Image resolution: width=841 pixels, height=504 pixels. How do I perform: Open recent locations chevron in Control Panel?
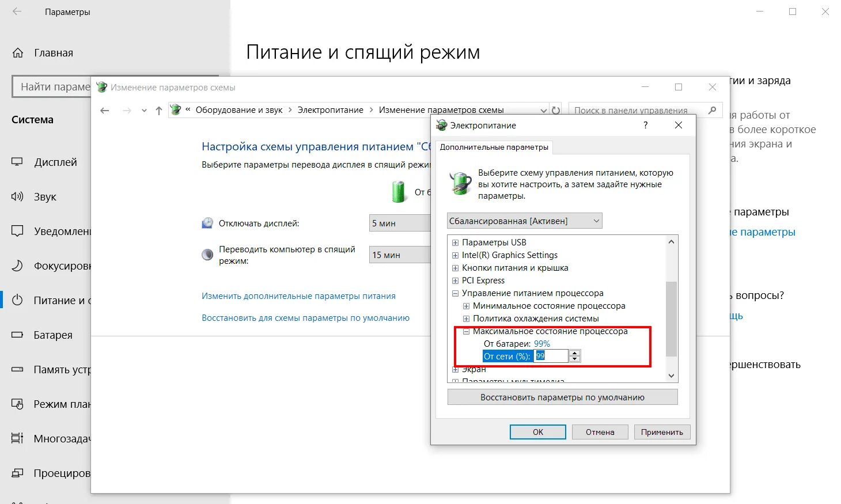pyautogui.click(x=144, y=111)
